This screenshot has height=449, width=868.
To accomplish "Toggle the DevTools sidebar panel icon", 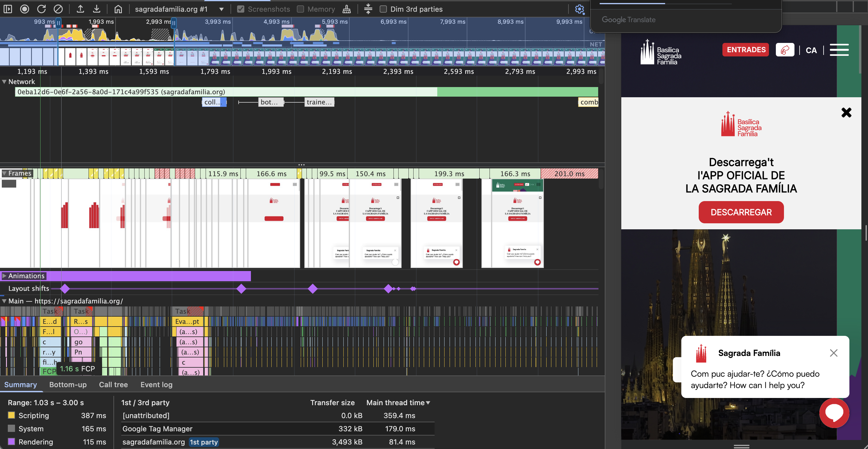I will point(8,9).
